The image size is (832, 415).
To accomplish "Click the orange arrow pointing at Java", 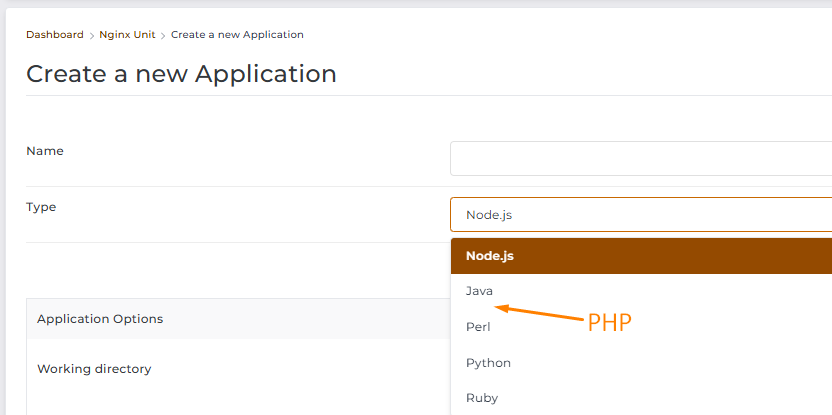I will coord(539,313).
